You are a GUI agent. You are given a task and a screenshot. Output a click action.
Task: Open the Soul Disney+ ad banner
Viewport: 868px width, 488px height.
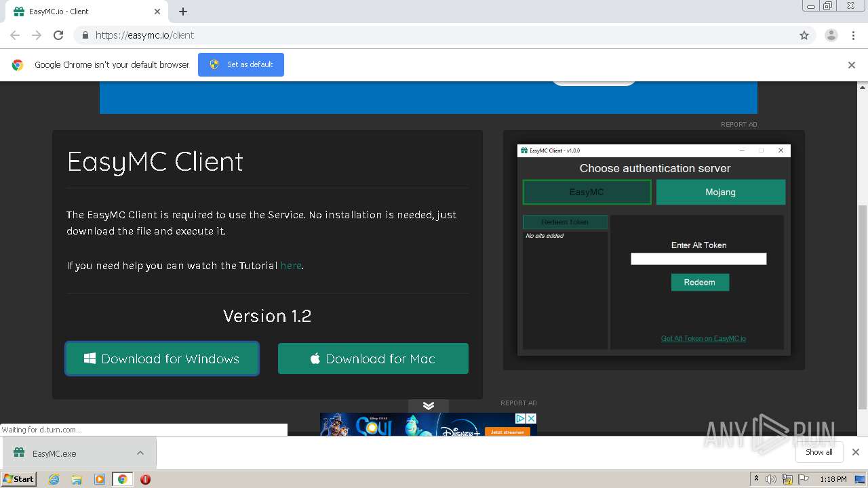click(429, 425)
